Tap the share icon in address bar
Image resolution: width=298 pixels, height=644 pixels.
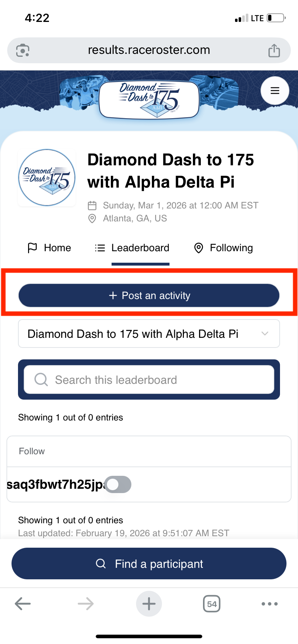(x=274, y=50)
